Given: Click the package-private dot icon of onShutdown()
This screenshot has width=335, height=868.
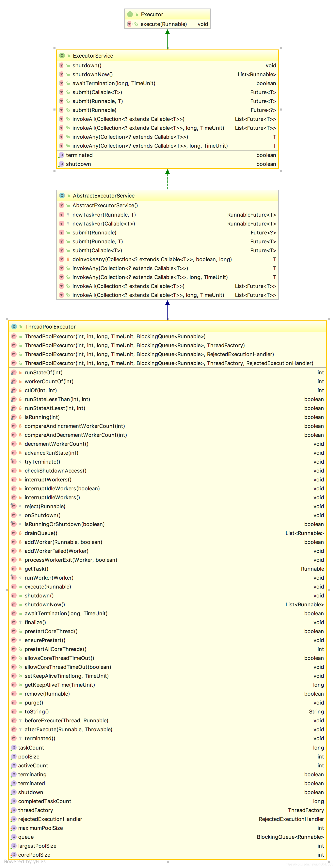Looking at the screenshot, I should [x=20, y=515].
